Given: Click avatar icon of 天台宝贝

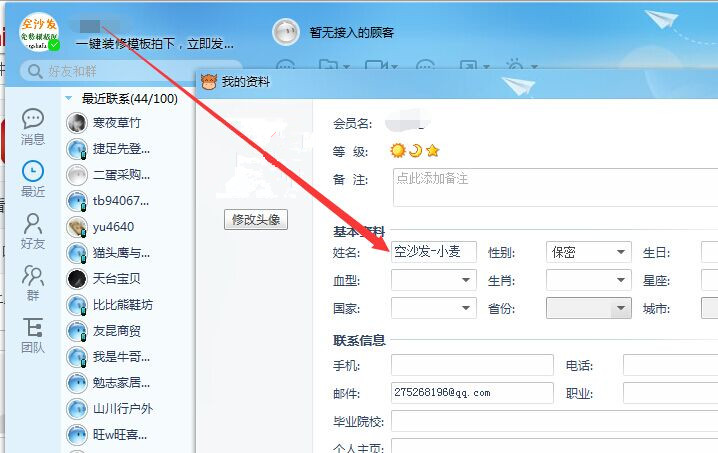Looking at the screenshot, I should 76,278.
